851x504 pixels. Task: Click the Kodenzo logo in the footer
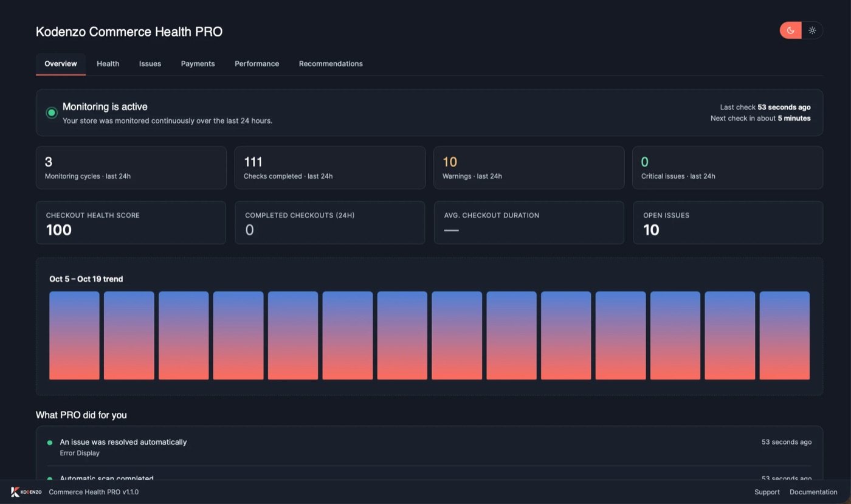[x=26, y=492]
